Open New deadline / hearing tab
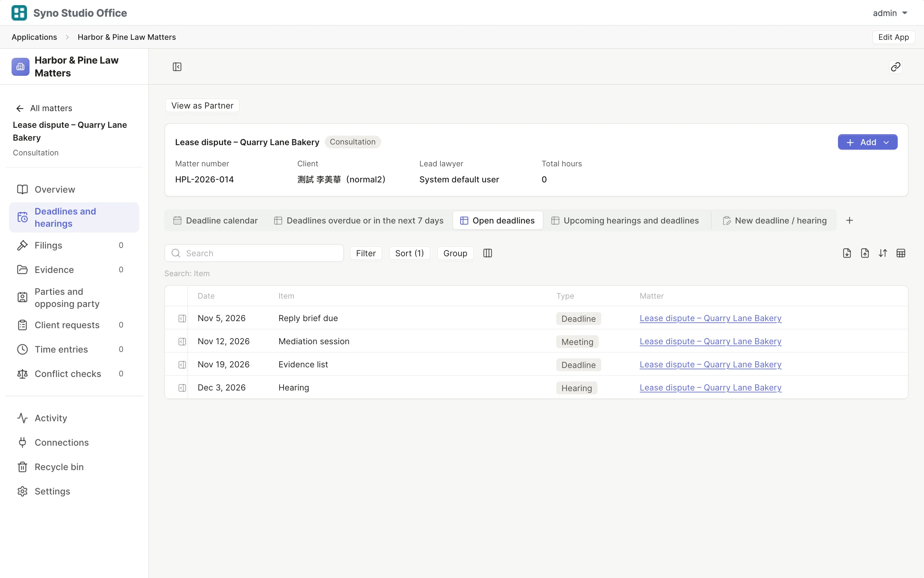The height and width of the screenshot is (578, 924). coord(774,221)
